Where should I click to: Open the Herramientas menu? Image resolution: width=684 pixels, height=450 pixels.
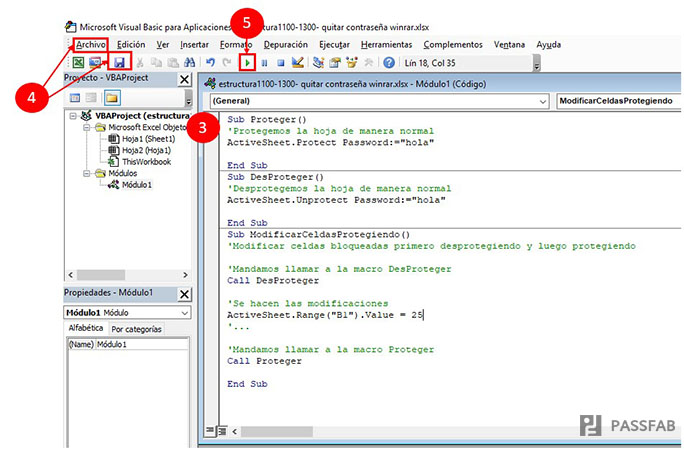(386, 44)
